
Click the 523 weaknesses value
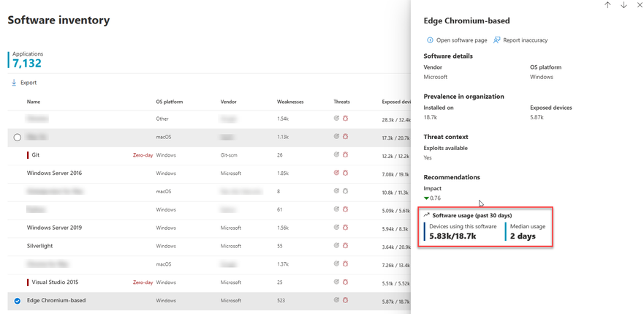tap(281, 300)
